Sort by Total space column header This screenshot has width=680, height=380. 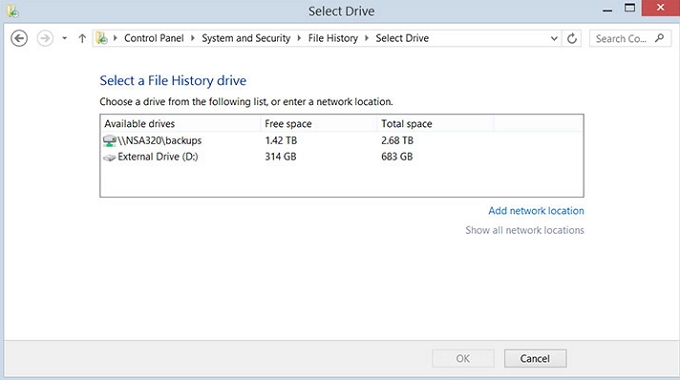pyautogui.click(x=435, y=124)
